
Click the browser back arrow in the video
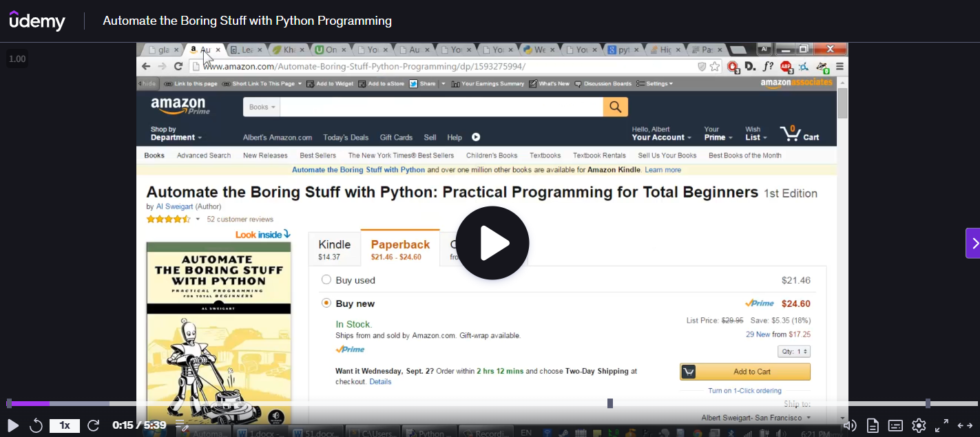[x=146, y=66]
